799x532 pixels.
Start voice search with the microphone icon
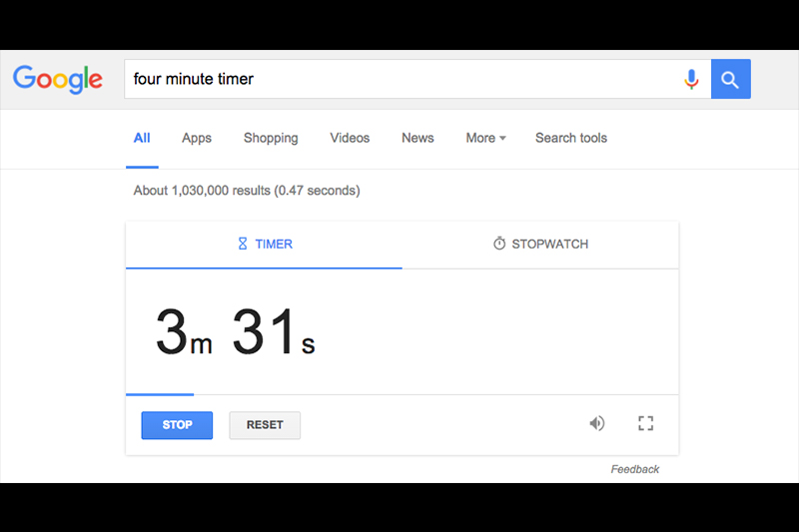tap(691, 80)
